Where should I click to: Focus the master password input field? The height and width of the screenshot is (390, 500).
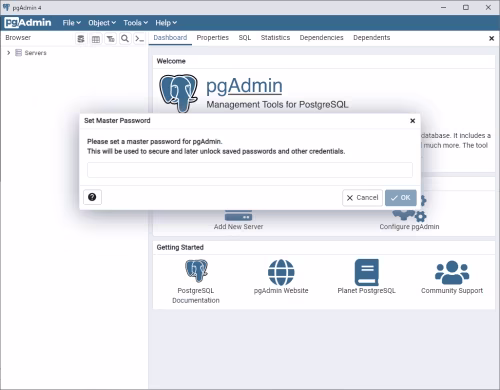[250, 170]
